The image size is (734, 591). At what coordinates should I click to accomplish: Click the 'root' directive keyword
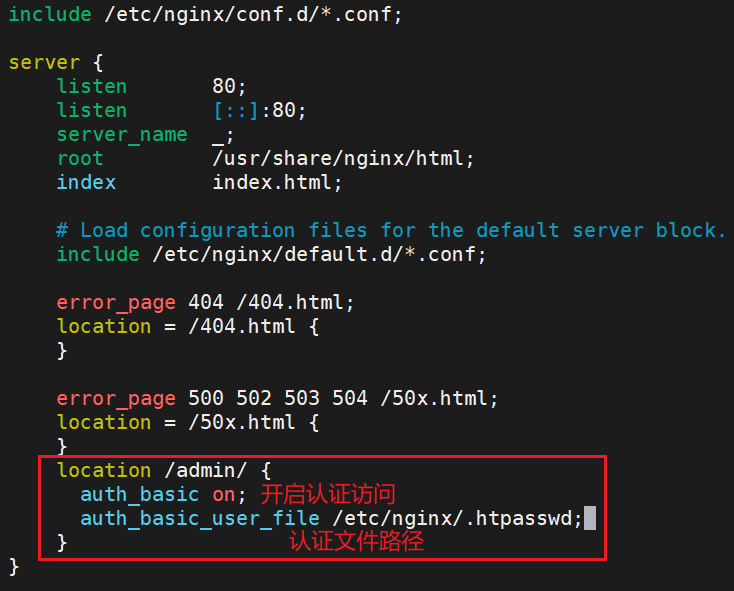[x=80, y=159]
